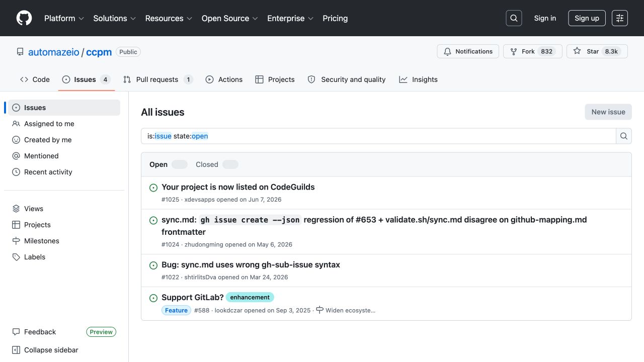The image size is (644, 362).
Task: Go to the Actions tab
Action: pyautogui.click(x=224, y=79)
